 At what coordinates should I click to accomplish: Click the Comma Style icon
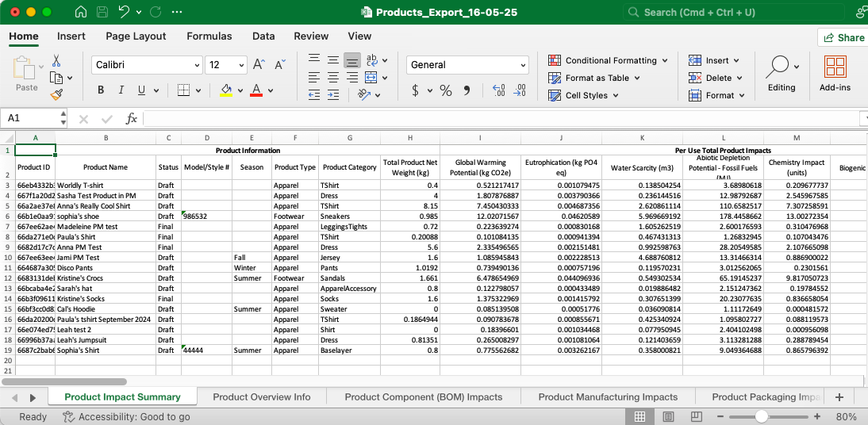pos(466,90)
